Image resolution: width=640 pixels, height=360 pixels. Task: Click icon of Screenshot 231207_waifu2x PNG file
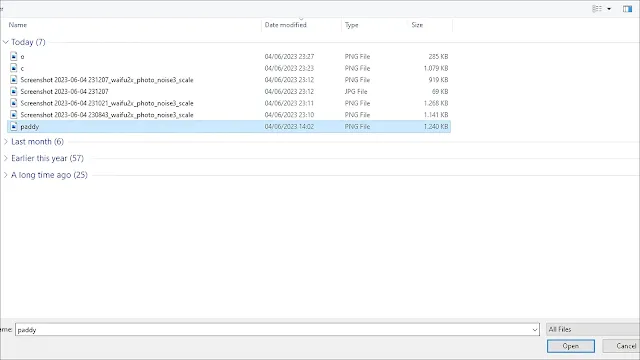tap(14, 80)
